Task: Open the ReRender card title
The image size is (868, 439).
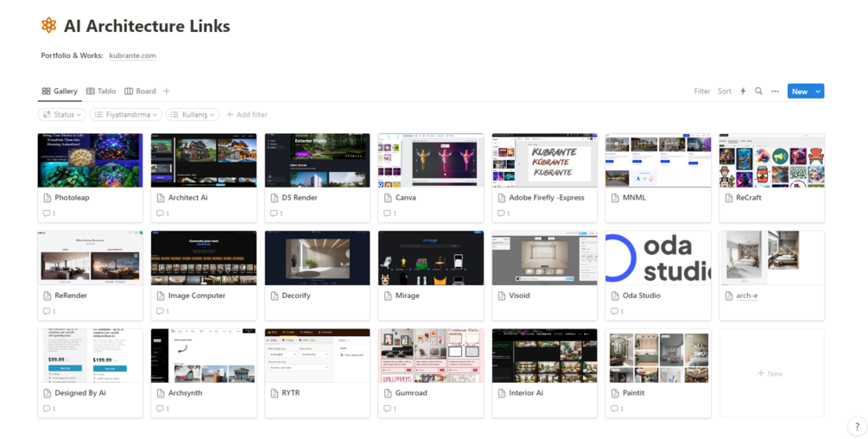Action: tap(71, 296)
